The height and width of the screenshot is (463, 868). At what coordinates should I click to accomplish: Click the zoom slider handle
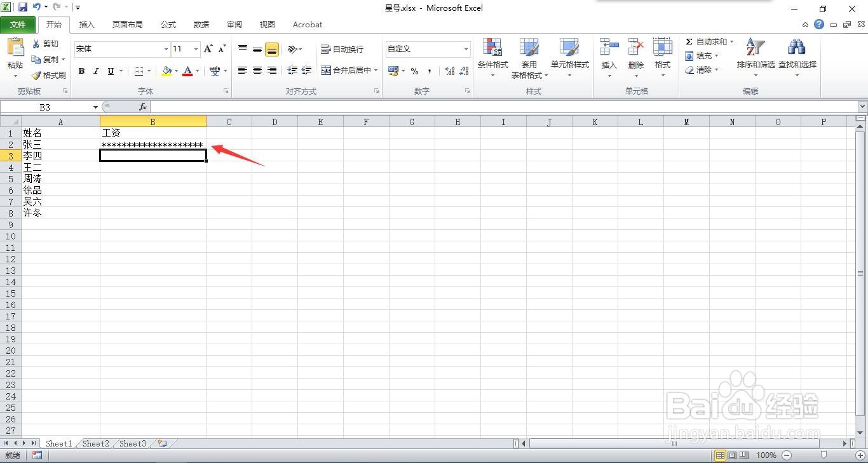[x=824, y=455]
